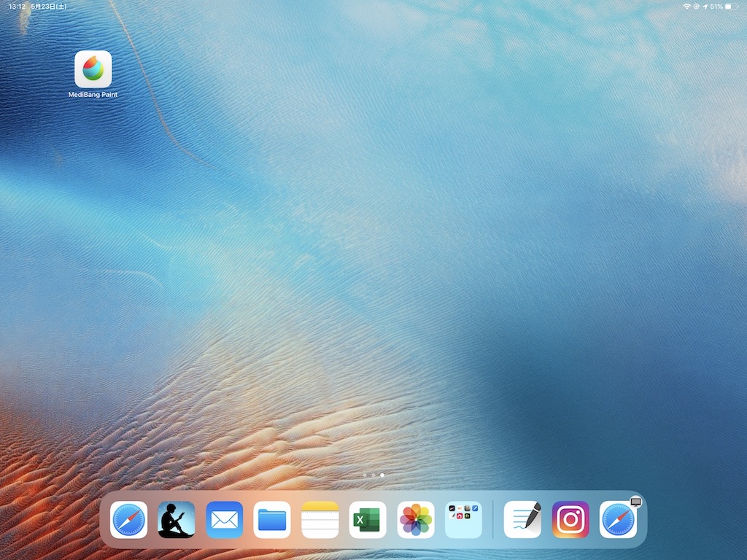Tap the middle home screen page dot
Screen dimensions: 747x560
tap(373, 475)
